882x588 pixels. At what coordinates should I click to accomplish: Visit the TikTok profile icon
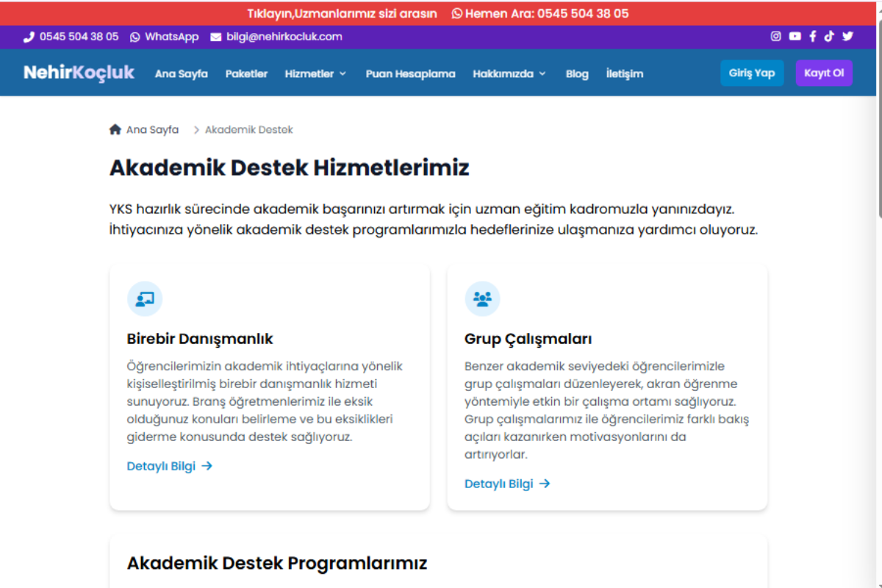(830, 36)
